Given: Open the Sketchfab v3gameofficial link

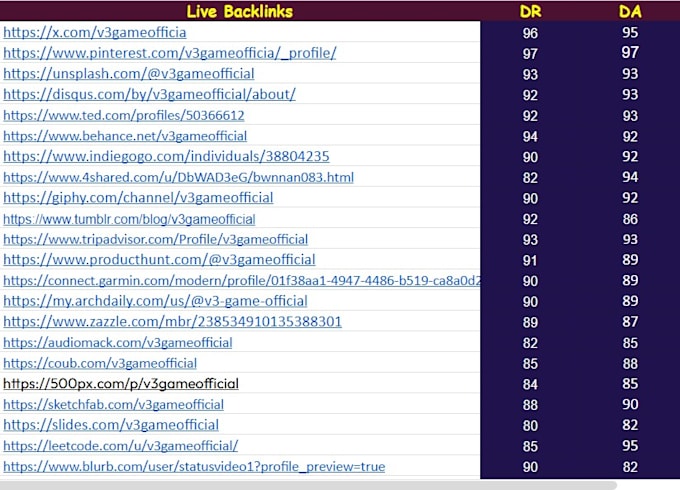Looking at the screenshot, I should [x=113, y=405].
